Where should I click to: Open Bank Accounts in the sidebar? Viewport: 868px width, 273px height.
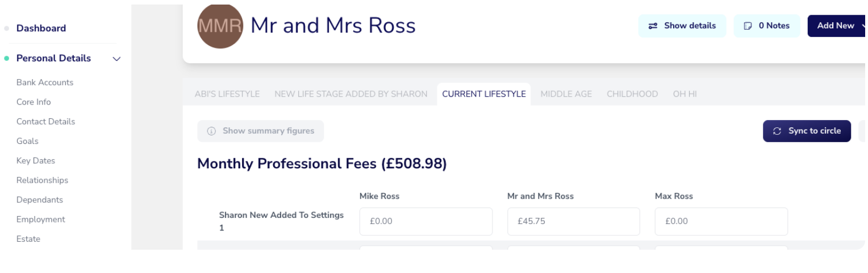(x=45, y=82)
